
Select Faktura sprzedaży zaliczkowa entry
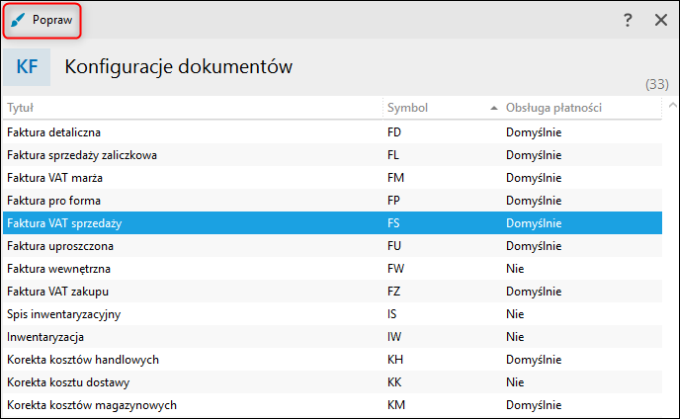point(82,155)
